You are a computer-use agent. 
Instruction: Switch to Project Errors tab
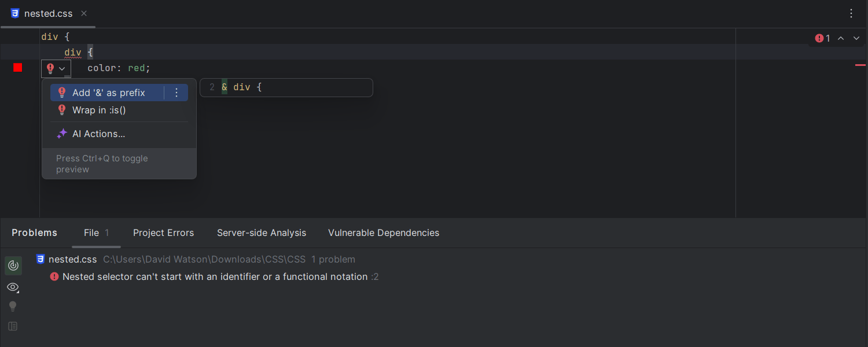[163, 232]
